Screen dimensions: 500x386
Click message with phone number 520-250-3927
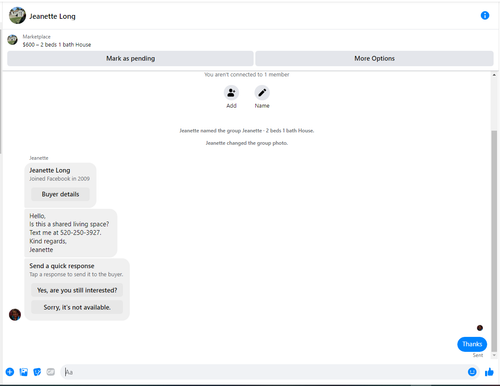pos(71,233)
